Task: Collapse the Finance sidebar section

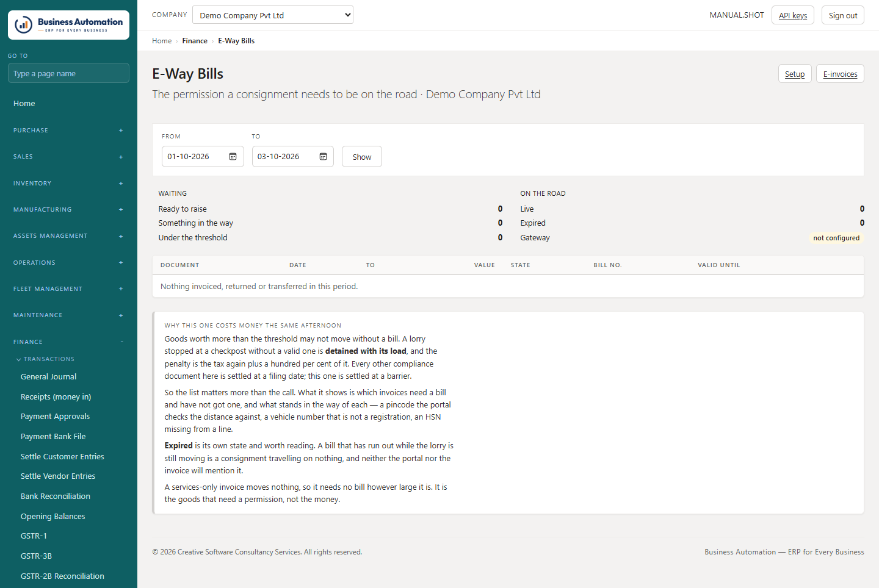Action: [x=68, y=342]
